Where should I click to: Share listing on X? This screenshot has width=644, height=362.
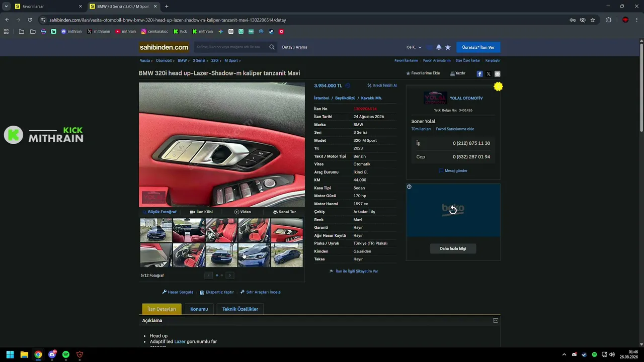(x=489, y=74)
